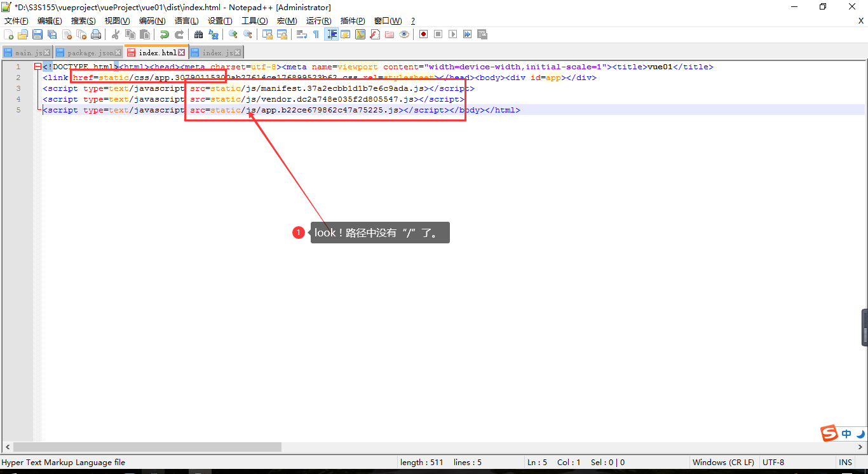Close the package.json tab
This screenshot has width=868, height=474.
(x=118, y=53)
